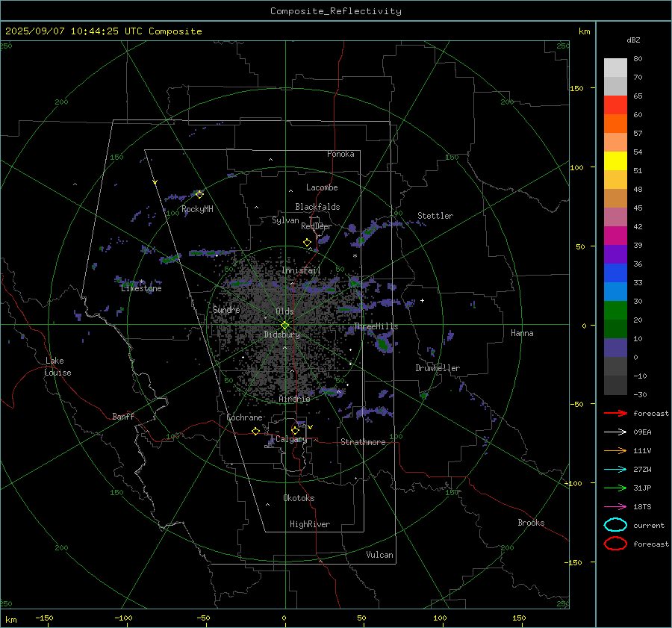Click the Strathmore city label
This screenshot has height=628, width=672.
click(363, 442)
